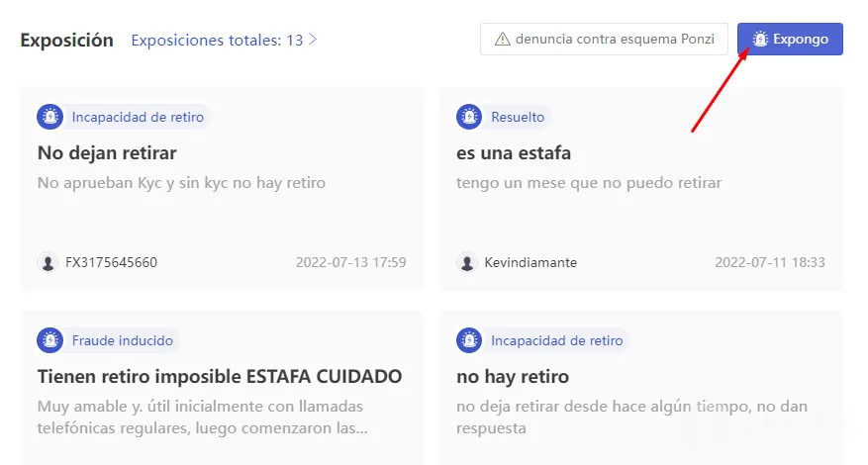This screenshot has width=868, height=465.
Task: Open Tienen retiro imposible ESTAFA CUIDADO post
Action: point(220,376)
